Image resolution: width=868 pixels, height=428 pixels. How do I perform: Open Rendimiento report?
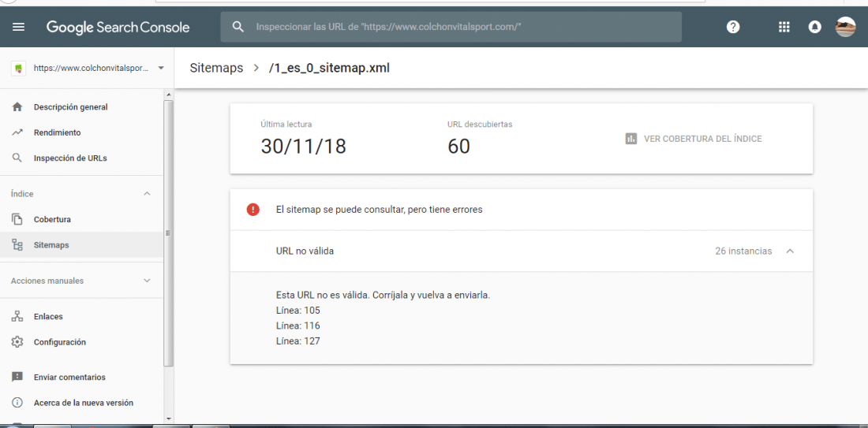click(57, 132)
